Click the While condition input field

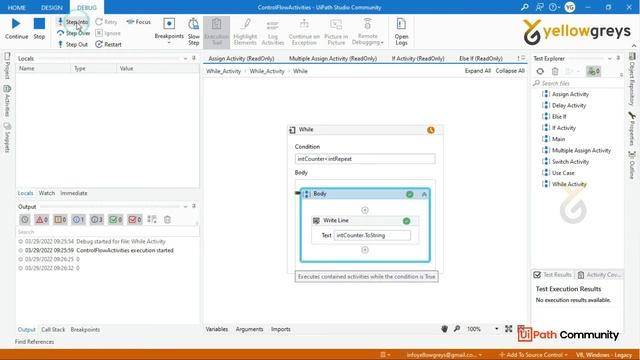(365, 159)
